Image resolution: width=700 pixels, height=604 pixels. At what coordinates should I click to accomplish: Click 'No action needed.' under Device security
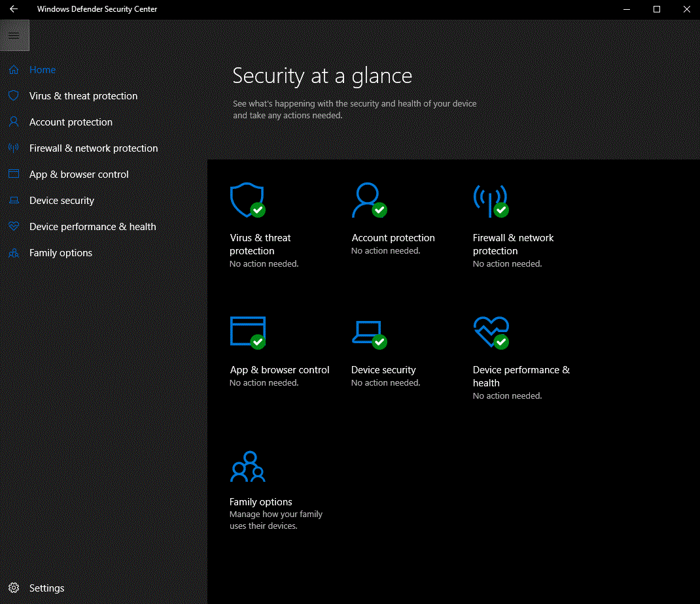pos(386,383)
